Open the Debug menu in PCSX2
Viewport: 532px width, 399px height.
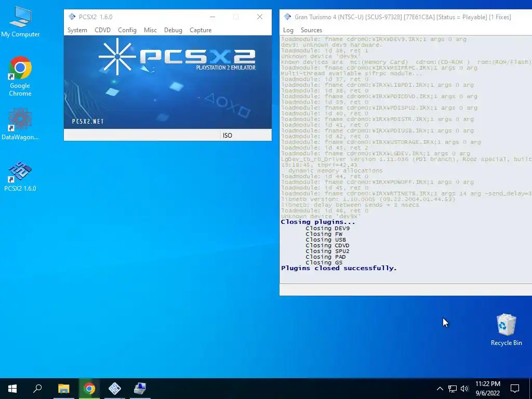tap(173, 30)
